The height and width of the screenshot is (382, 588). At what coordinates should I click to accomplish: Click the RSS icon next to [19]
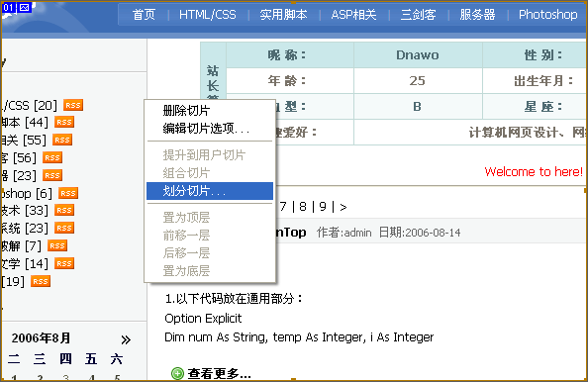coord(41,281)
